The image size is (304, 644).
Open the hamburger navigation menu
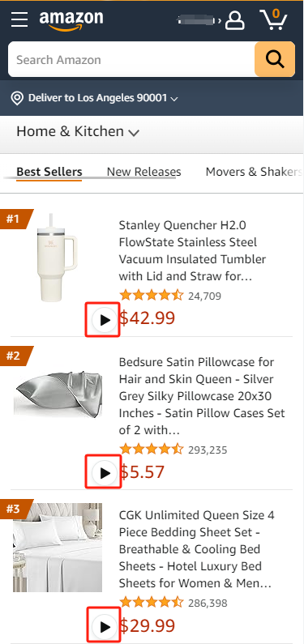point(19,19)
